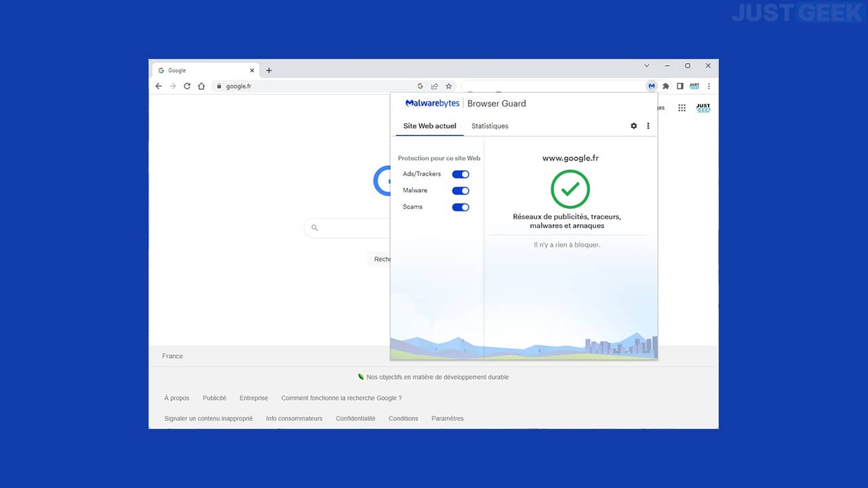The width and height of the screenshot is (868, 488).
Task: Toggle the Chrome side panel icon
Action: point(680,86)
